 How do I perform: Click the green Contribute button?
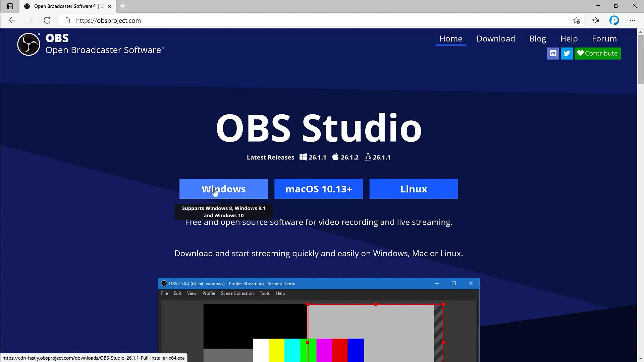(597, 53)
